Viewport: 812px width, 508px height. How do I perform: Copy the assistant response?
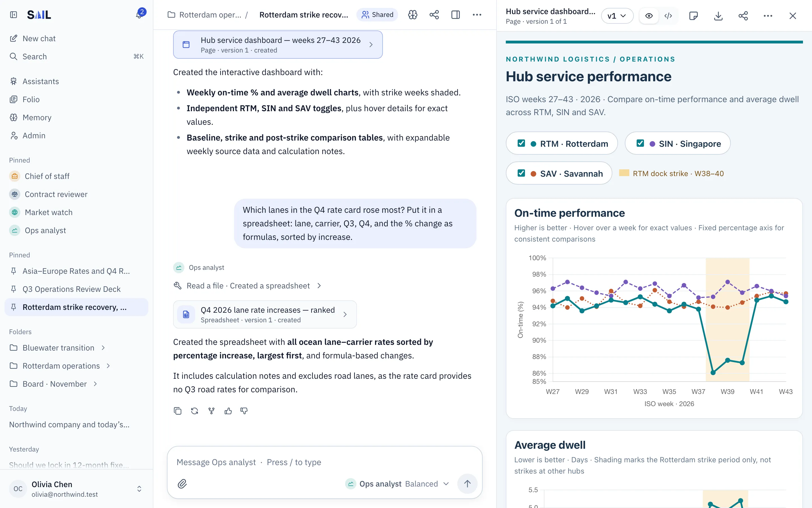(178, 411)
